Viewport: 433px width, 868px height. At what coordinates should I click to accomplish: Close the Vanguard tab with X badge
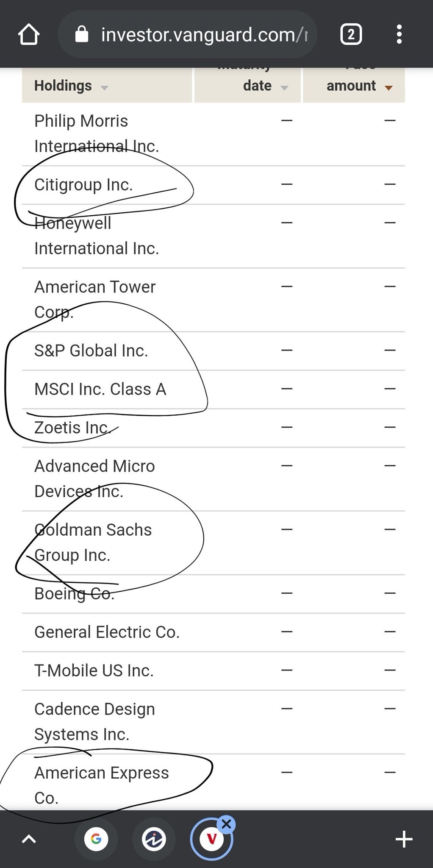227,824
